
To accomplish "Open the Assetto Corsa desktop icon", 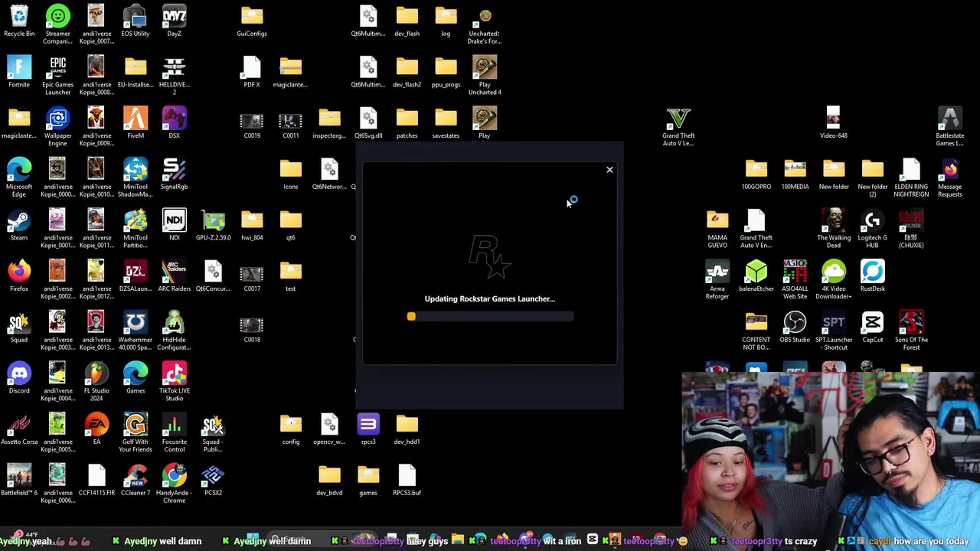I will click(x=19, y=429).
